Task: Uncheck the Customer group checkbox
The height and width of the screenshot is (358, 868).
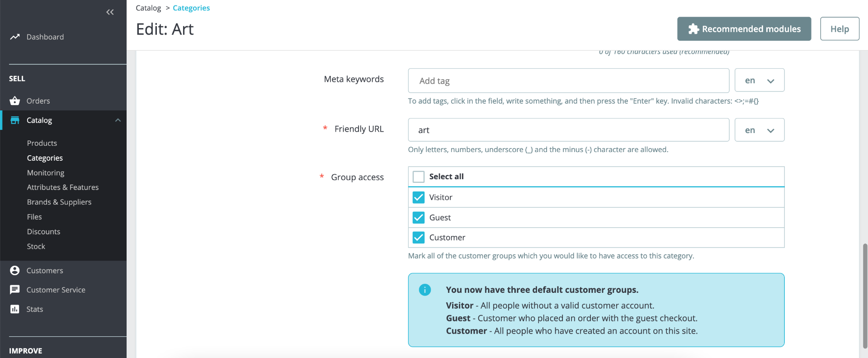Action: click(419, 238)
